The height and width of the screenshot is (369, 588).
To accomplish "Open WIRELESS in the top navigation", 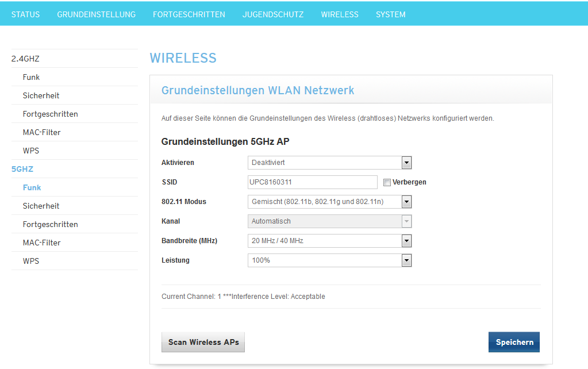I will pos(339,14).
